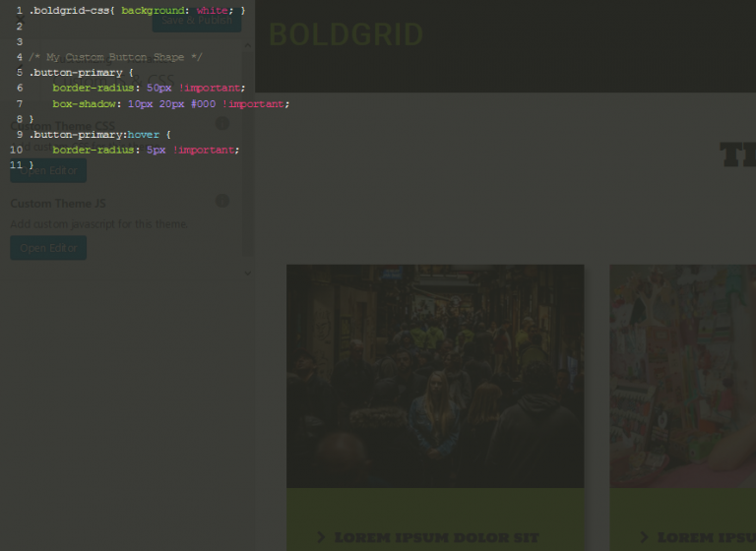Click the Save & Publish button
The image size is (756, 551).
click(x=196, y=20)
